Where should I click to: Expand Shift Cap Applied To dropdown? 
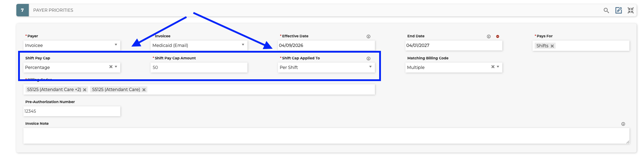370,67
